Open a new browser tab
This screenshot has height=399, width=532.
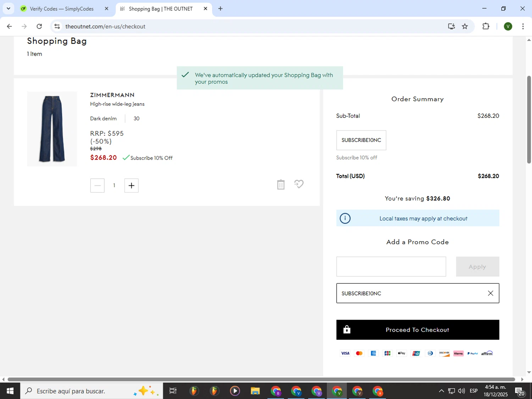221,9
